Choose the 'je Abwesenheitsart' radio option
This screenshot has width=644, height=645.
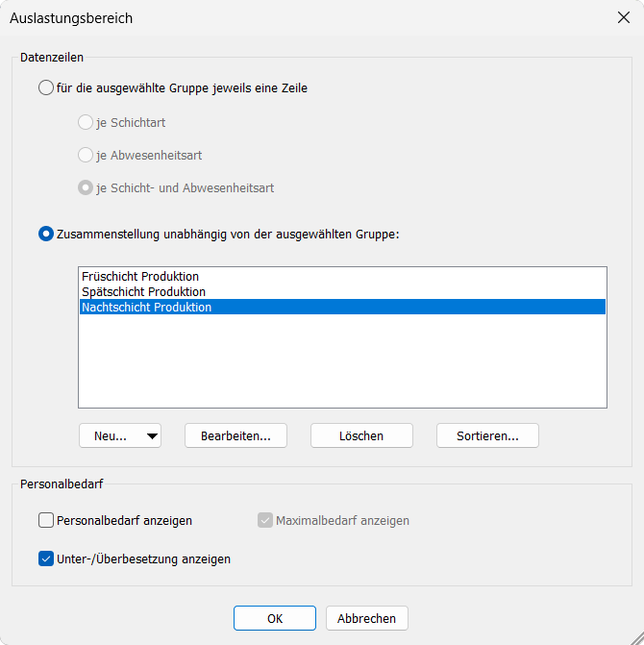[86, 155]
